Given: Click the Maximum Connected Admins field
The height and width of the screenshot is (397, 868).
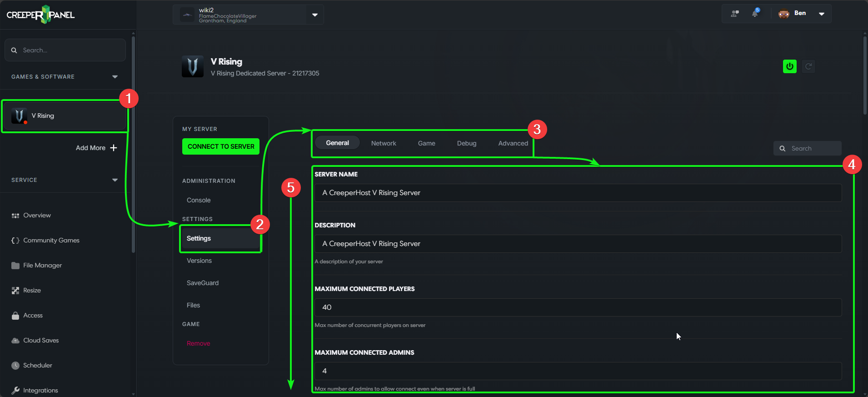Looking at the screenshot, I should (x=578, y=371).
